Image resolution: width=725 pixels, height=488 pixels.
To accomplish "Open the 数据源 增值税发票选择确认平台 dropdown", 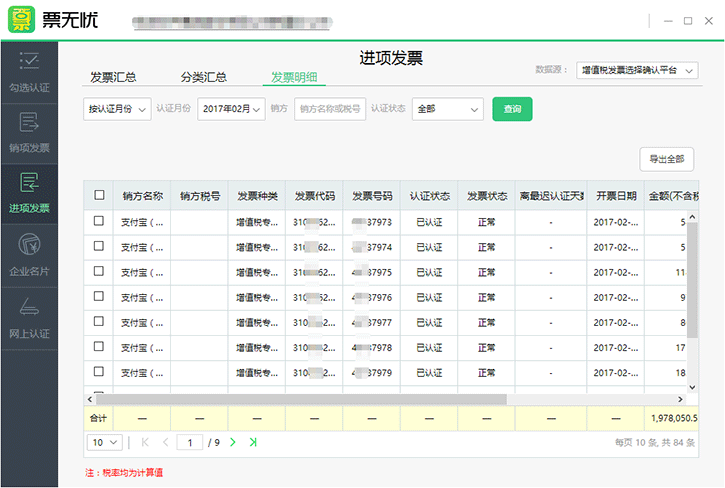I will click(x=637, y=70).
